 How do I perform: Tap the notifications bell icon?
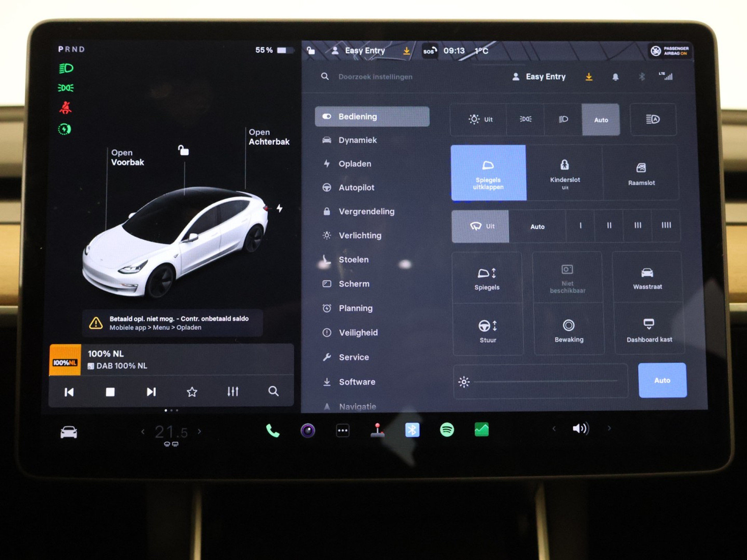(615, 77)
